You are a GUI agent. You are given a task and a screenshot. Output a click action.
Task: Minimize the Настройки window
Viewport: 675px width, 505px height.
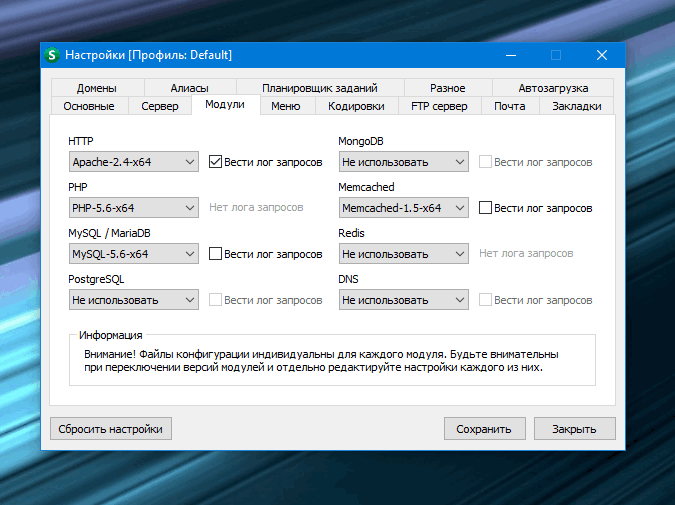point(511,55)
